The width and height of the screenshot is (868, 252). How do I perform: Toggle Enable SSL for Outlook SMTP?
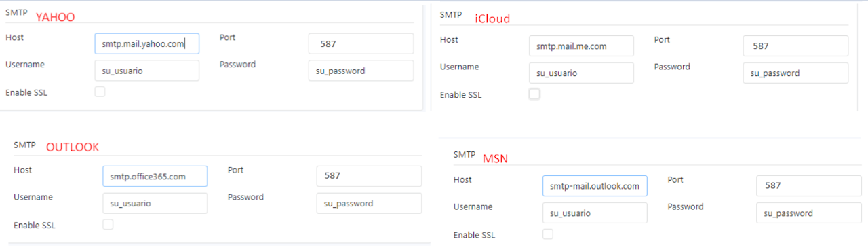pos(108,224)
